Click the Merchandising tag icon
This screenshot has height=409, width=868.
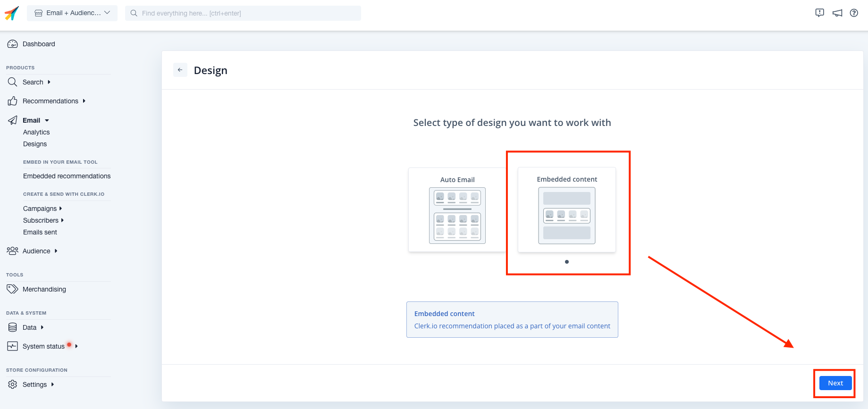[12, 289]
